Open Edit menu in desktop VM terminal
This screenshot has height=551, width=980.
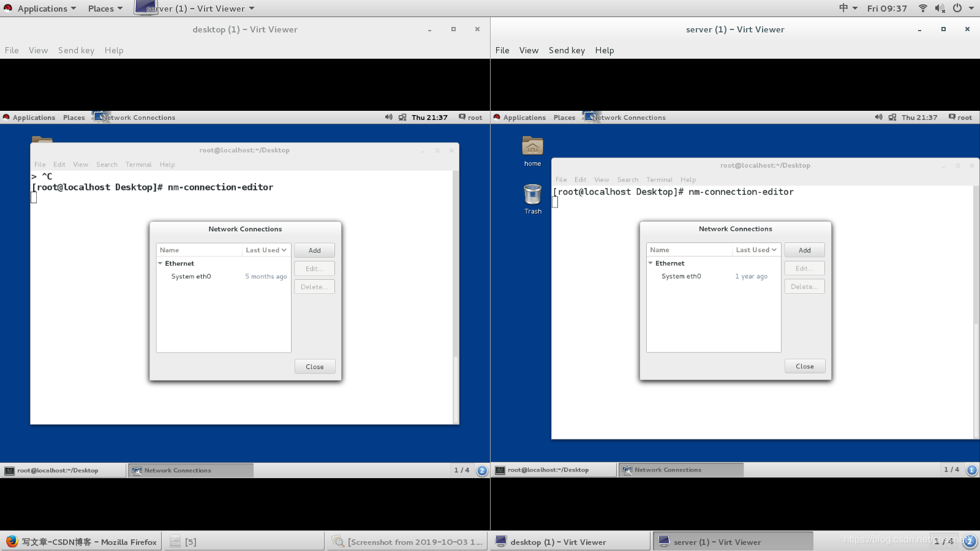[59, 164]
